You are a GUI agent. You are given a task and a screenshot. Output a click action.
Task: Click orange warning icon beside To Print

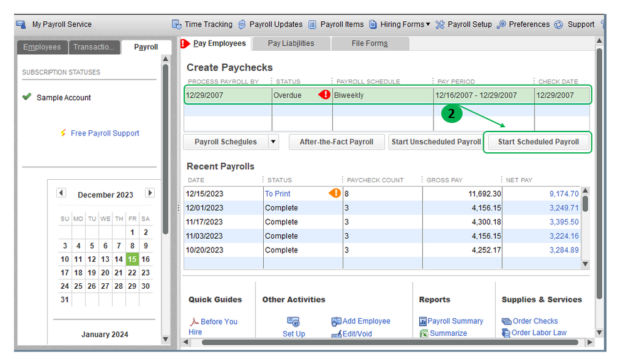click(335, 194)
